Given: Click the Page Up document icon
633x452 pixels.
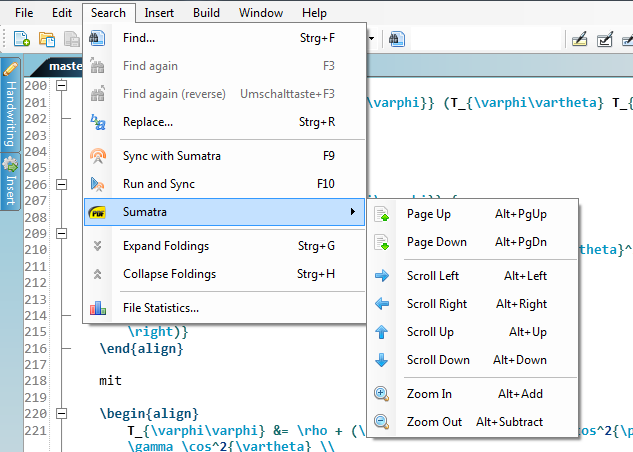Looking at the screenshot, I should click(381, 214).
